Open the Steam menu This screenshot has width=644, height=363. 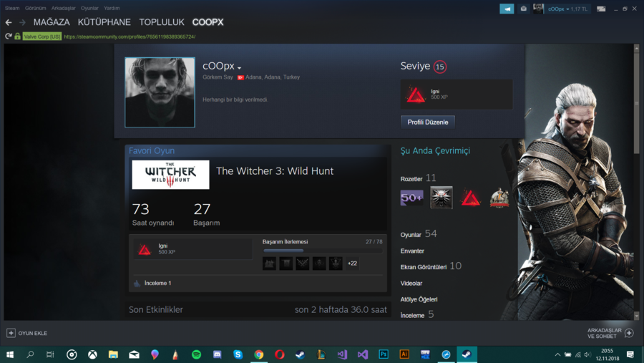[x=12, y=8]
